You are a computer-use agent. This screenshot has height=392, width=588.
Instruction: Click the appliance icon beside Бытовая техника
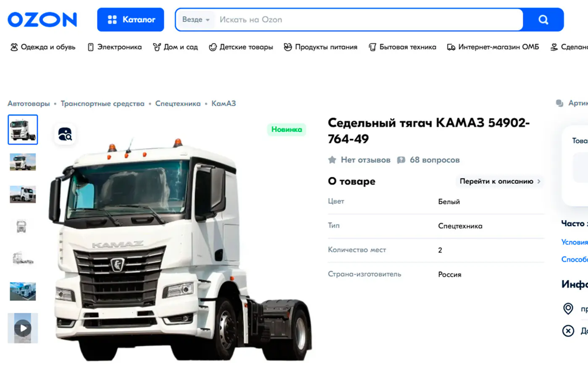(373, 47)
